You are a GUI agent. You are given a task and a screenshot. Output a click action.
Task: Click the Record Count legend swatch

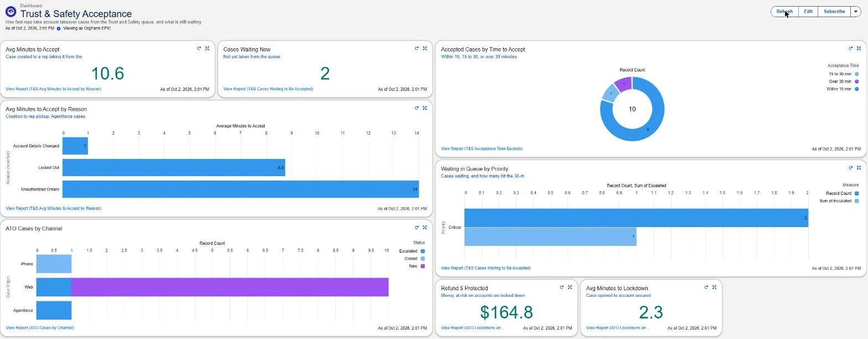pos(857,193)
